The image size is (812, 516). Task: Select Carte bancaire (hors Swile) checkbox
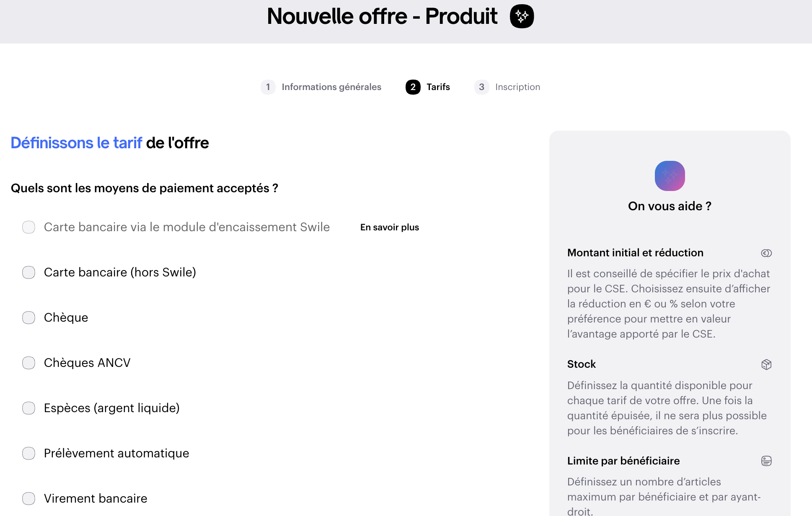coord(29,273)
